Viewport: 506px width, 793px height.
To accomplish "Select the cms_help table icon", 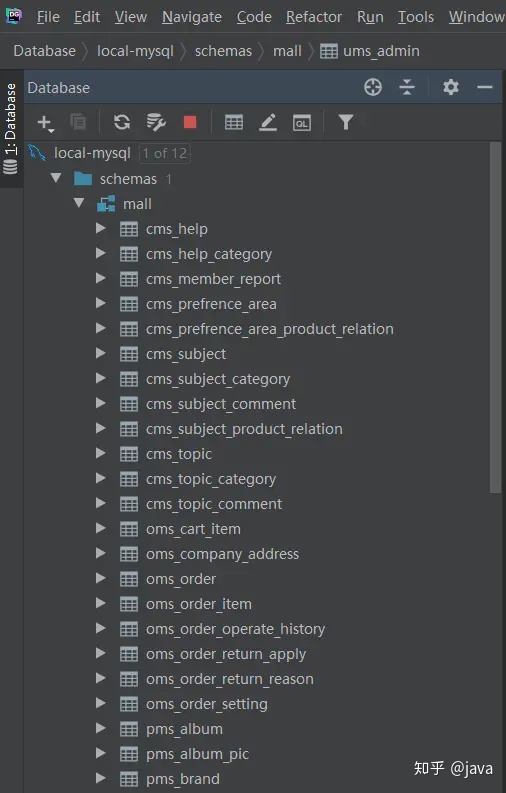I will pos(129,230).
